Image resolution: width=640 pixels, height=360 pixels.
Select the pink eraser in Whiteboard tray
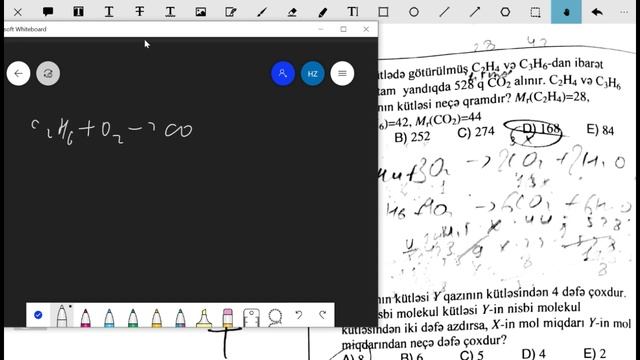click(x=228, y=317)
